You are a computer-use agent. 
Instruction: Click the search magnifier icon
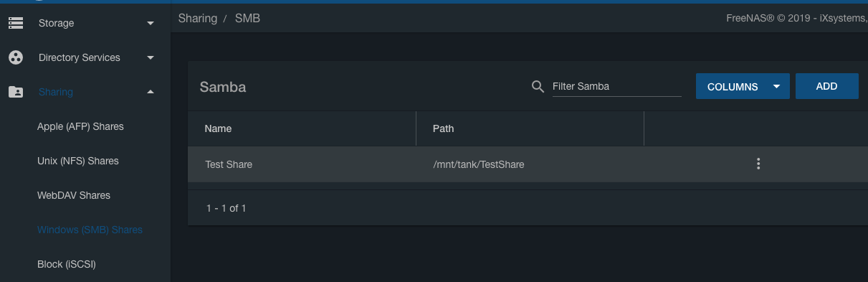(538, 86)
